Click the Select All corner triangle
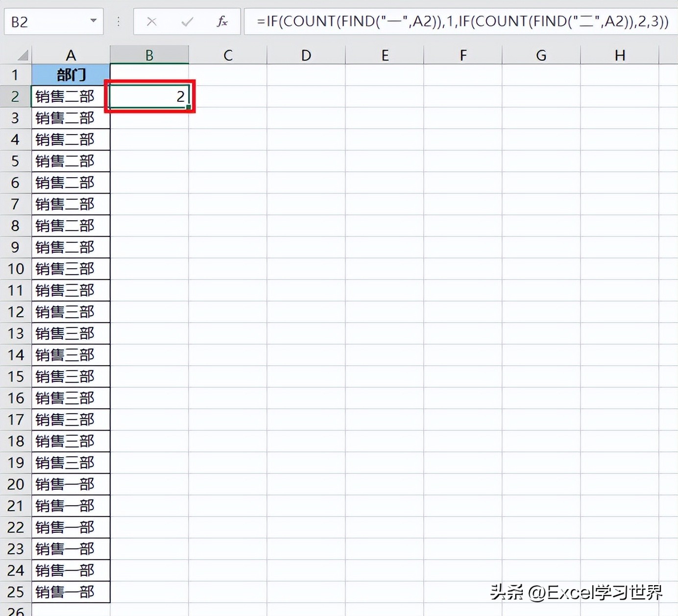 pyautogui.click(x=22, y=54)
